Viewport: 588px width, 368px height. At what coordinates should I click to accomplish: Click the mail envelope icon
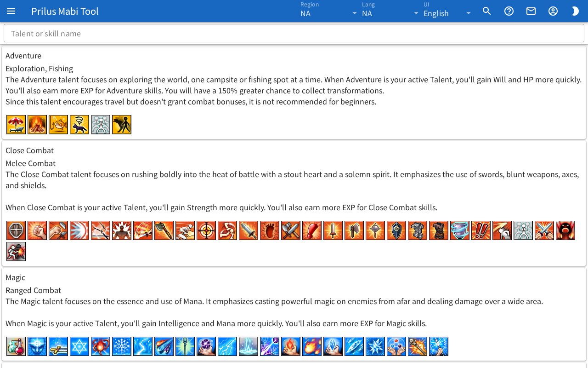[x=531, y=11]
